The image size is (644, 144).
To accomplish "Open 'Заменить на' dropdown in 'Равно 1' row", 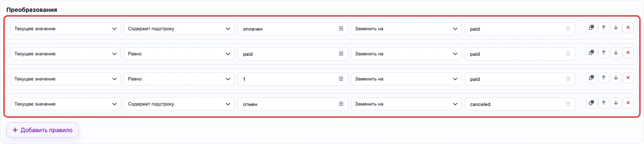I will click(x=406, y=79).
